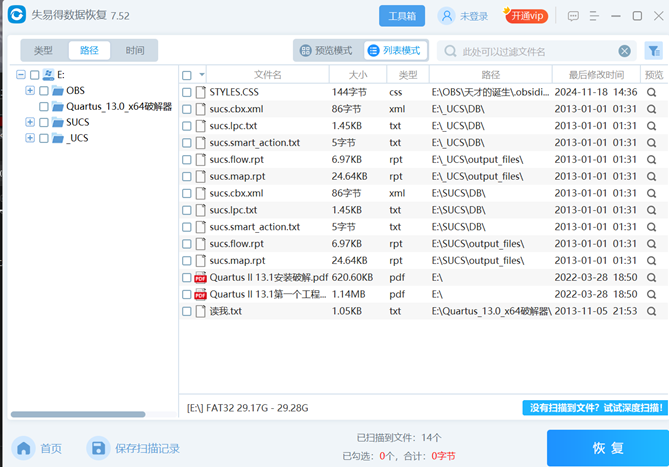Select the STYLES.CSS file name
The image size is (669, 467).
(x=234, y=92)
